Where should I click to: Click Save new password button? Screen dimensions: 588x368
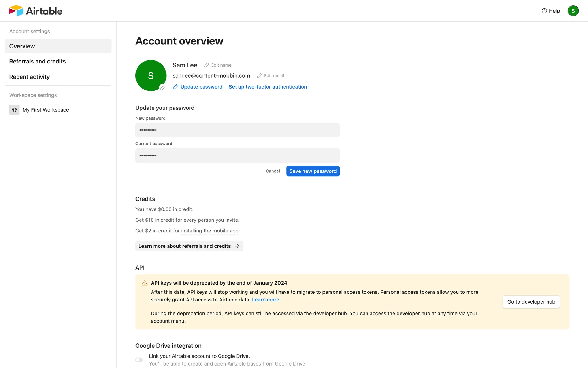(313, 171)
